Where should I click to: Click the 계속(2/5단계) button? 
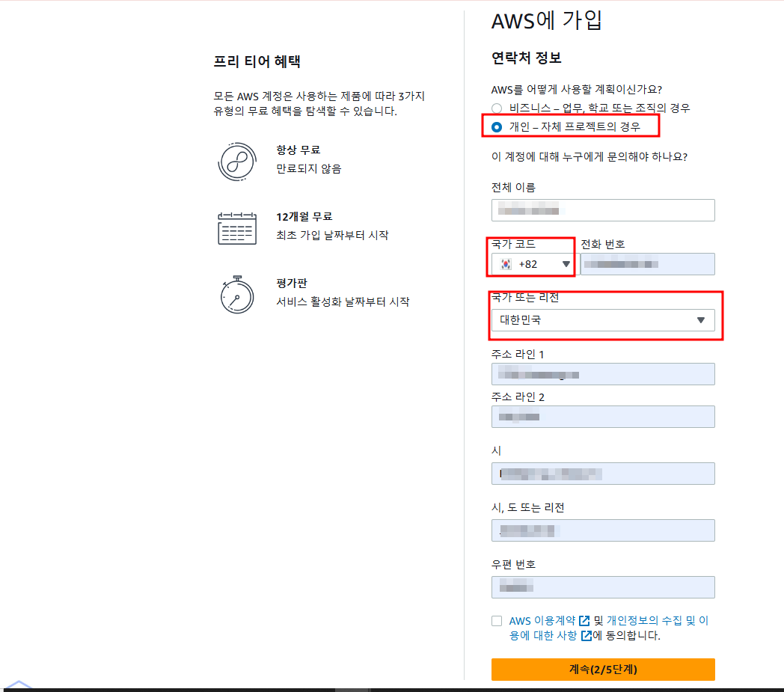603,670
